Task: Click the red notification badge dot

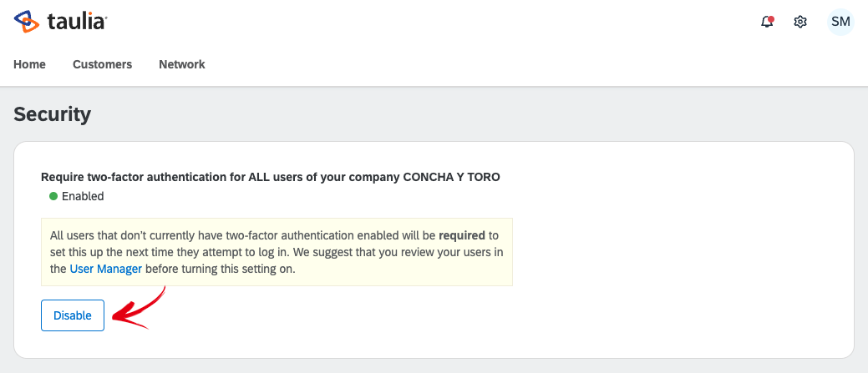Action: tap(771, 19)
